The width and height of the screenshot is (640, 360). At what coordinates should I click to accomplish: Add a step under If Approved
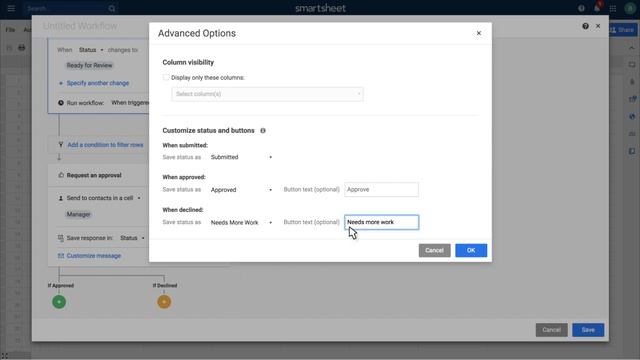pos(59,302)
